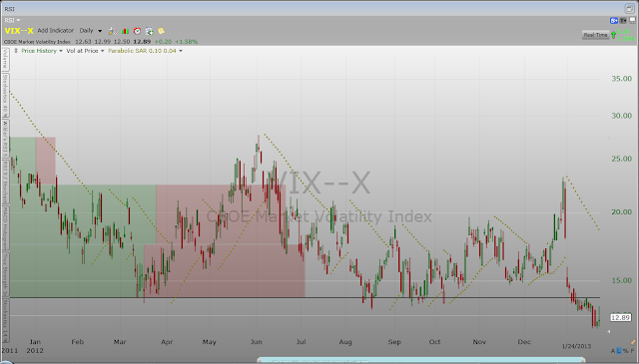Click the up-down reorder arrows beside Price History

16,51
